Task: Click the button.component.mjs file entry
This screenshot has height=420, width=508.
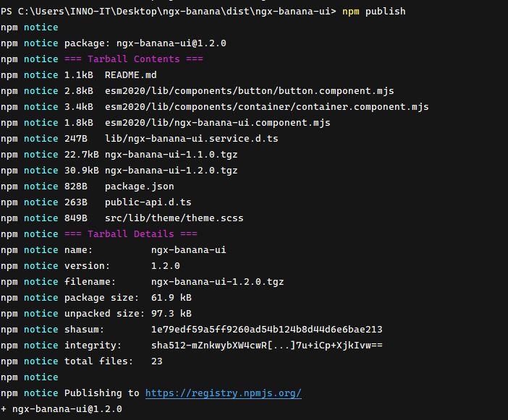Action: coord(249,91)
